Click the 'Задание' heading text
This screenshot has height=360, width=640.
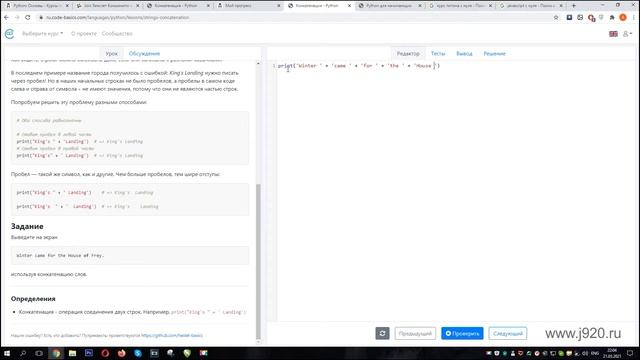pos(27,227)
